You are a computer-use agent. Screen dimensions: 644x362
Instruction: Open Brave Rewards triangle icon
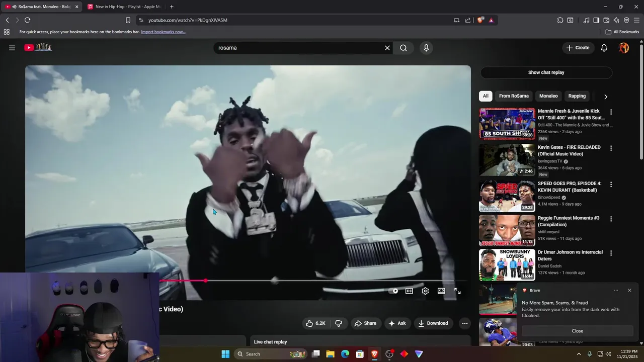pyautogui.click(x=491, y=20)
